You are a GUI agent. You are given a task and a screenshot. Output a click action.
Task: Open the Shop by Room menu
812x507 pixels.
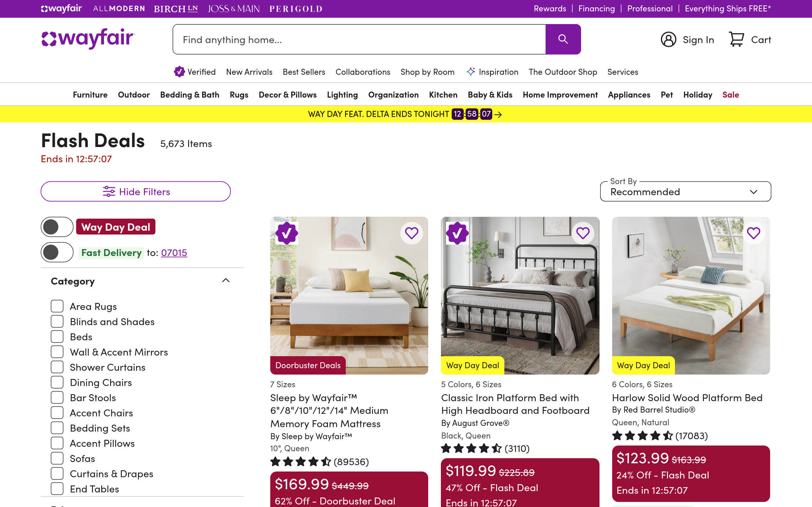427,72
